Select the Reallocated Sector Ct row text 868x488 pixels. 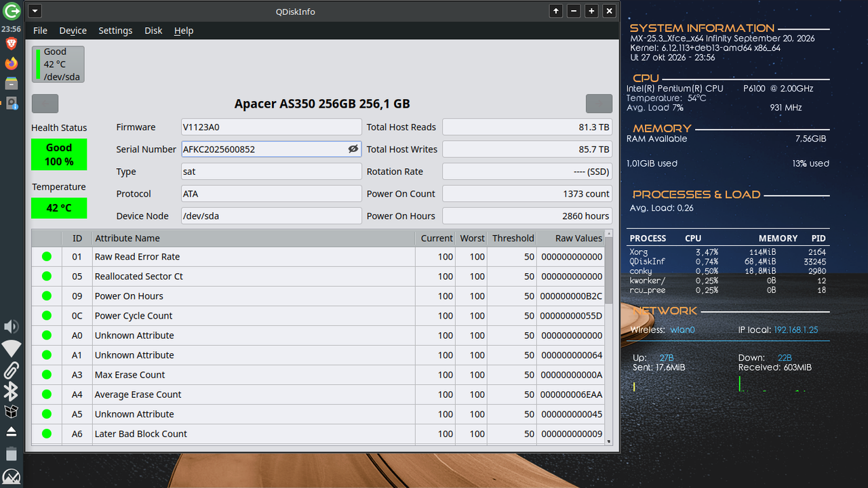(x=138, y=276)
